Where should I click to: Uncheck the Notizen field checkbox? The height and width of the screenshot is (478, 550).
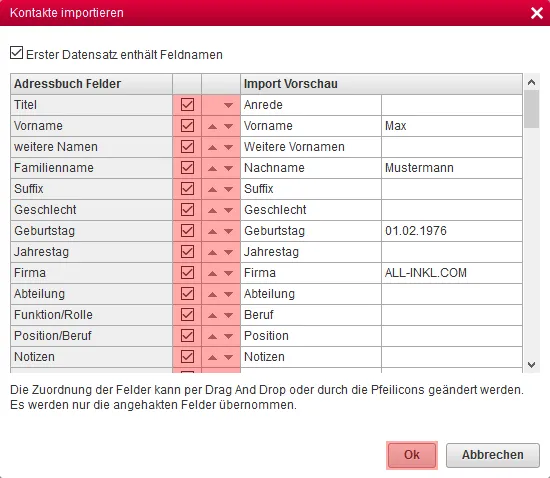click(187, 356)
